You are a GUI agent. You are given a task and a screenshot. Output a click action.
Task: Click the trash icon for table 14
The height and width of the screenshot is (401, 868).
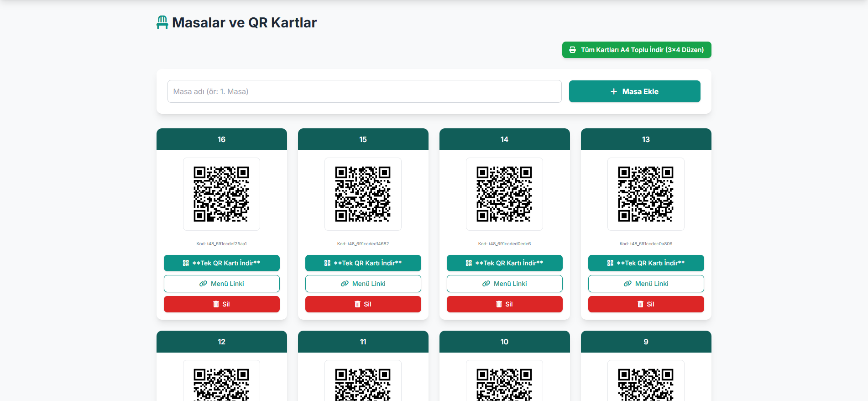coord(499,304)
